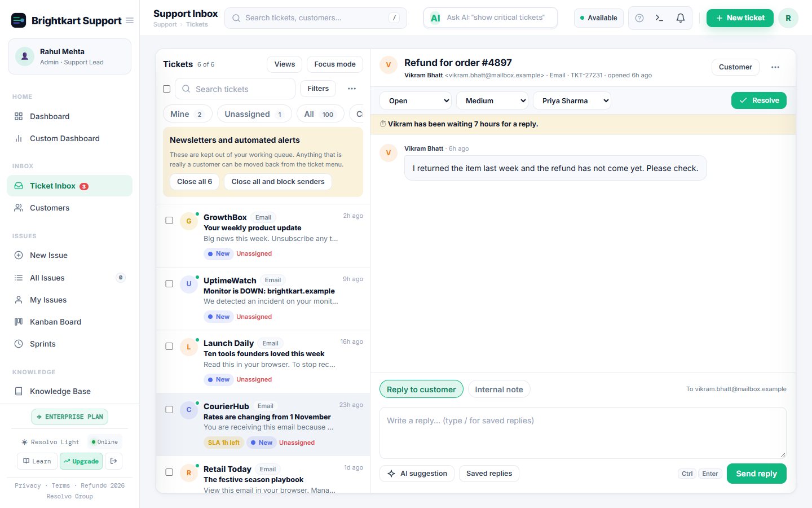Screen dimensions: 812x508
Task: Open the Views dropdown
Action: point(285,64)
